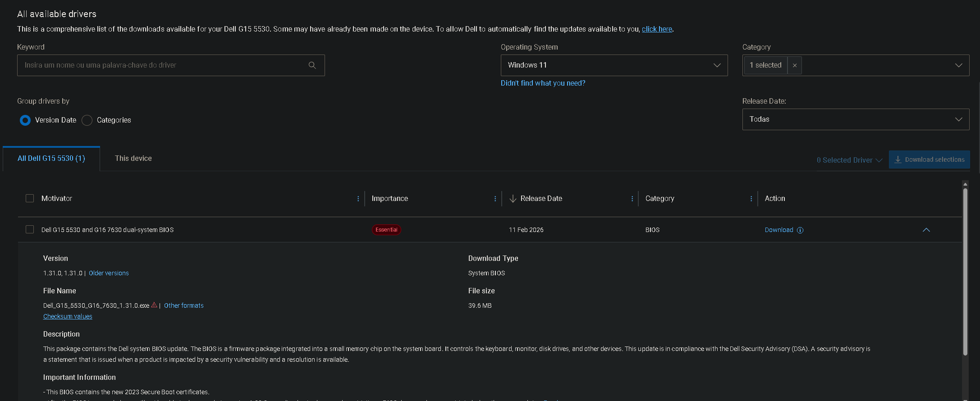
Task: Open Motivator column options menu
Action: click(x=358, y=199)
